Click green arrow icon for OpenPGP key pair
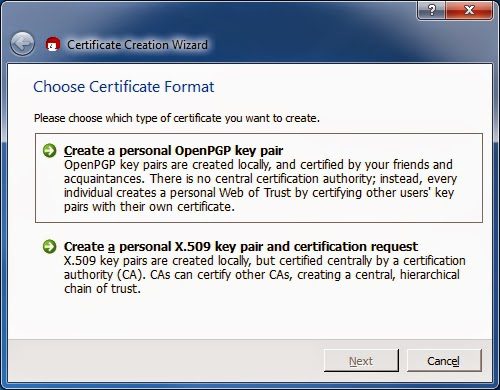This screenshot has height=390, width=500. pyautogui.click(x=50, y=151)
